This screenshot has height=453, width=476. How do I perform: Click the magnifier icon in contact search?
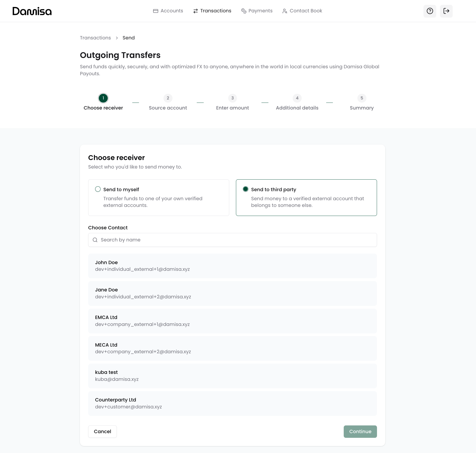(95, 240)
